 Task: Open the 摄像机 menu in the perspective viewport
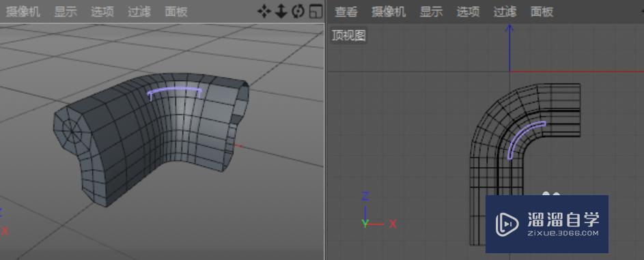pos(23,12)
